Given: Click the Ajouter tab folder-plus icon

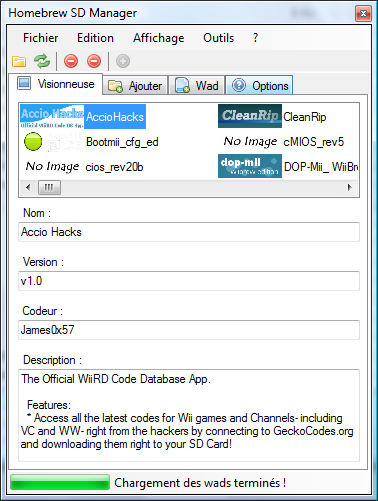Looking at the screenshot, I should (x=116, y=86).
